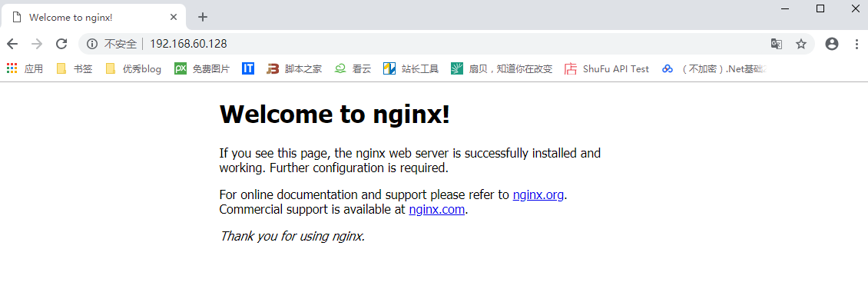Click the Welcome to nginx! heading

point(334,114)
